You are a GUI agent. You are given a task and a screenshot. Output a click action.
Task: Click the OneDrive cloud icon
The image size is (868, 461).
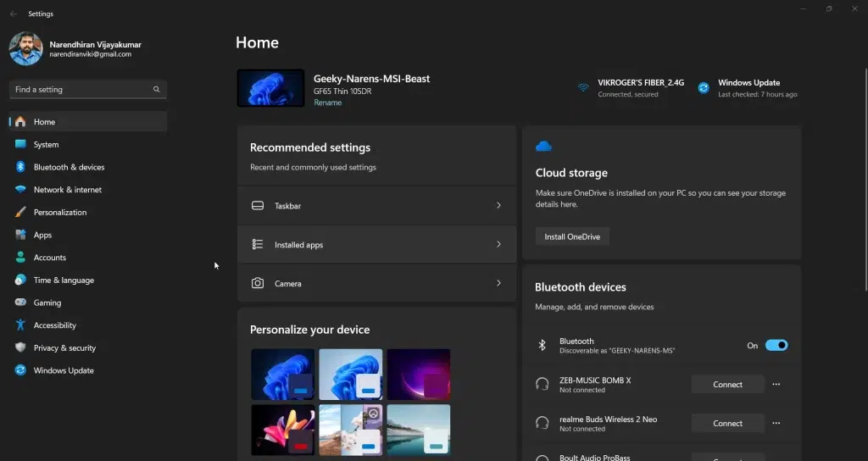coord(543,146)
